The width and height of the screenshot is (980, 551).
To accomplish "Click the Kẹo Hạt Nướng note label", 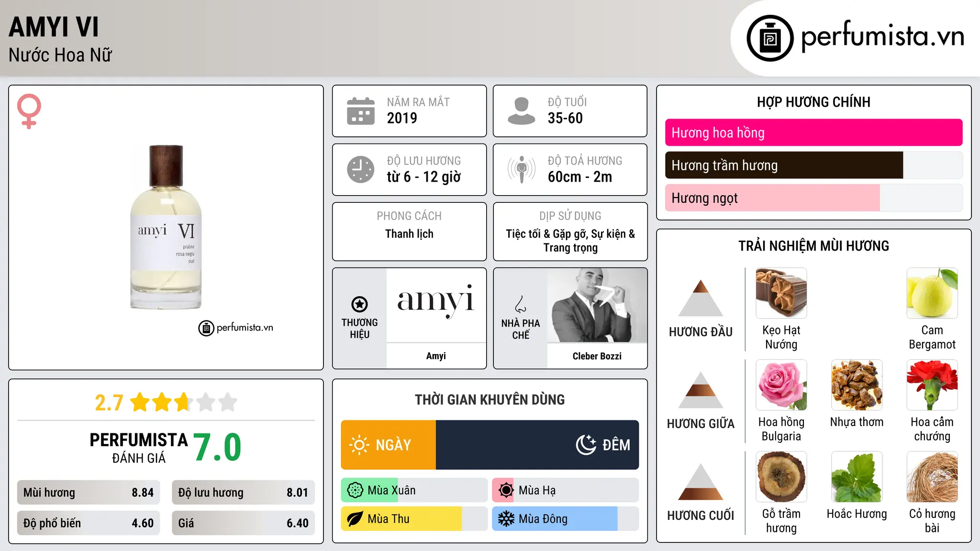I will [781, 337].
